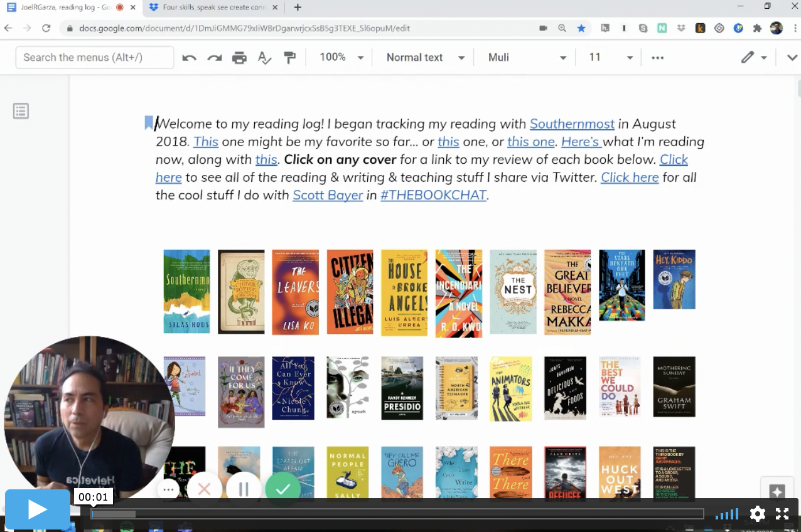Click the print icon
Screen dimensions: 801x532
pyautogui.click(x=239, y=58)
